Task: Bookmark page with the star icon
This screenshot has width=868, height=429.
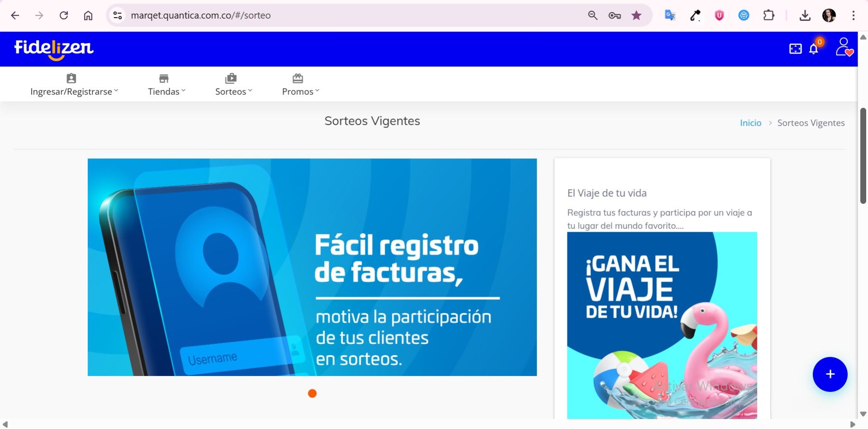Action: 637,15
